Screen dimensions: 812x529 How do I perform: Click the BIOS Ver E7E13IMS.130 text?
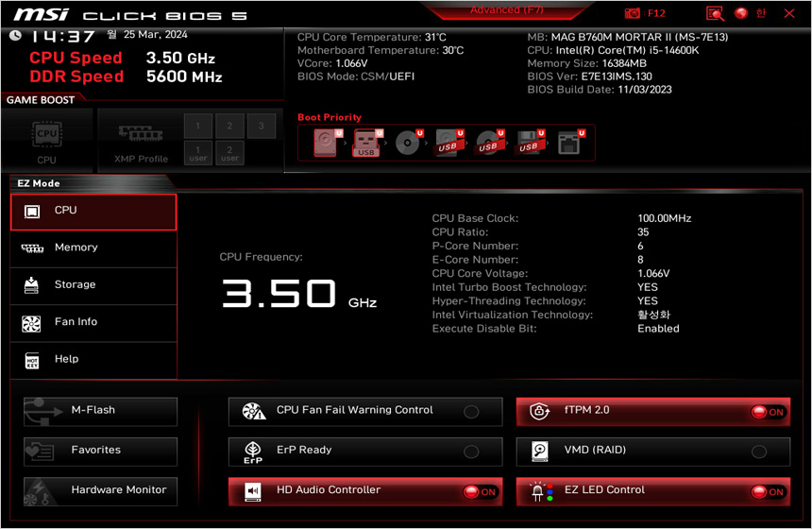[589, 77]
